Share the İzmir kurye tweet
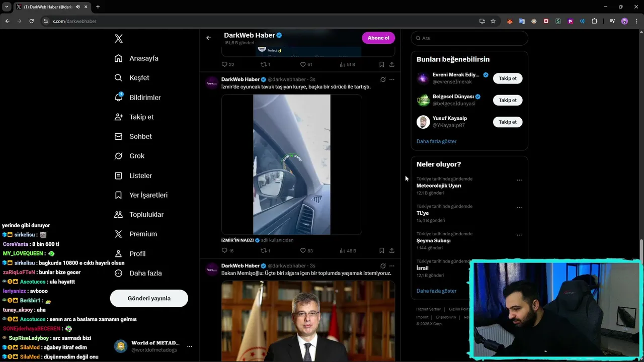Viewport: 644px width, 362px height. click(x=392, y=250)
